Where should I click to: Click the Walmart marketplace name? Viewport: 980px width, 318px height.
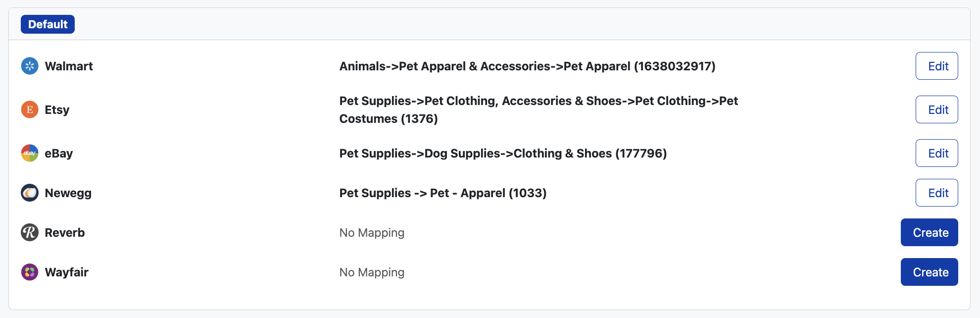click(69, 66)
